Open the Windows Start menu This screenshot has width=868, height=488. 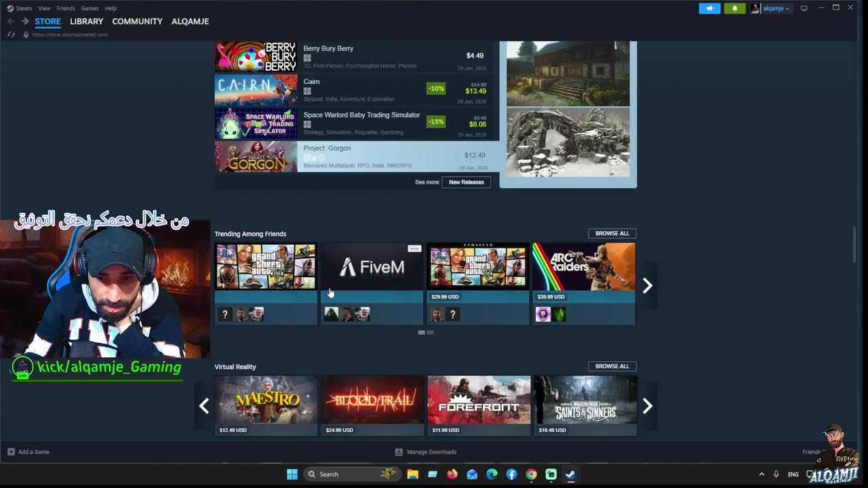click(x=292, y=474)
